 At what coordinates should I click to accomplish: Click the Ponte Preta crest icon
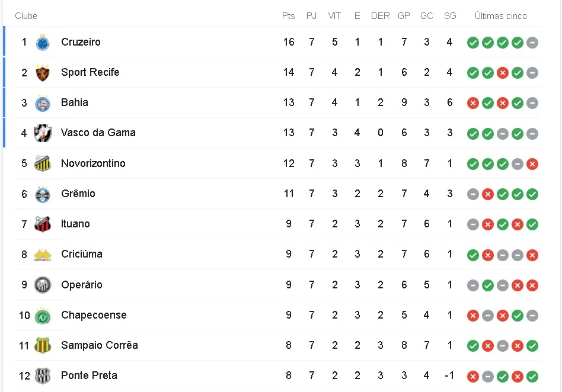pyautogui.click(x=43, y=376)
